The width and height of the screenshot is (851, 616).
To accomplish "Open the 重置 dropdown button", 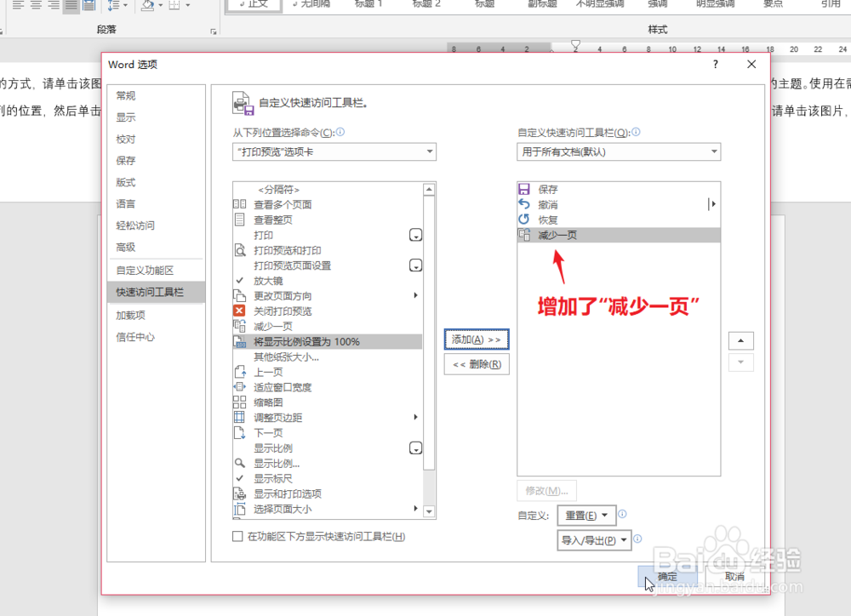I will (x=586, y=515).
